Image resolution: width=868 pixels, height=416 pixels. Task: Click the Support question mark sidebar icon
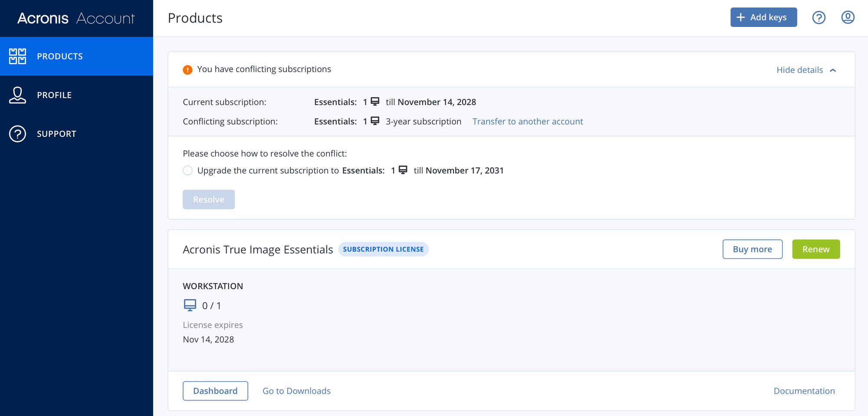tap(18, 134)
